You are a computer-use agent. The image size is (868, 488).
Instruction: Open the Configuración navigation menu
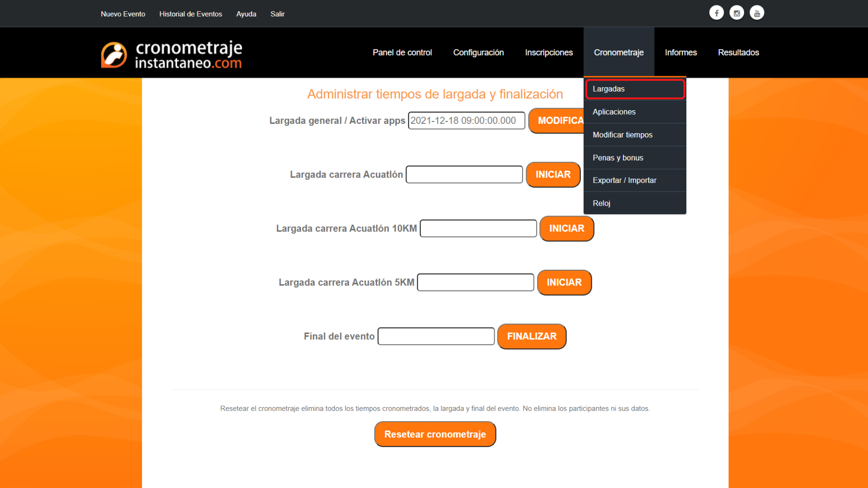(x=478, y=52)
